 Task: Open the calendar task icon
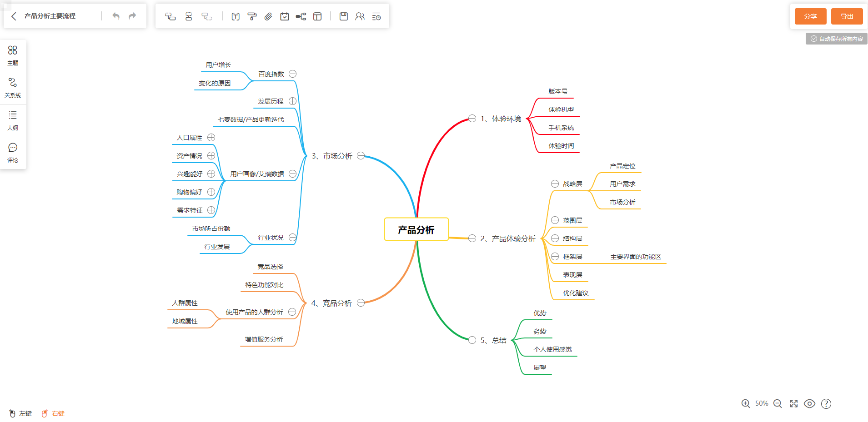coord(285,16)
